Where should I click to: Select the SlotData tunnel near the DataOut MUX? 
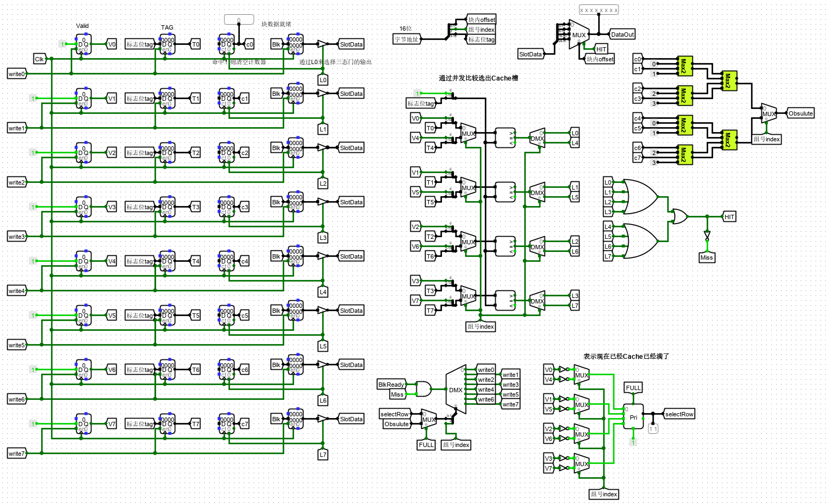(x=531, y=54)
